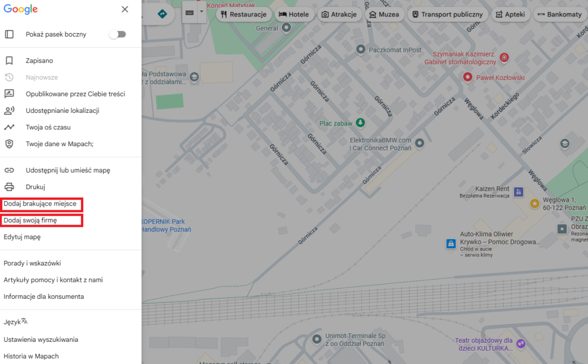Click the Paczkomat InPost map marker
The image size is (588, 364).
tap(360, 49)
